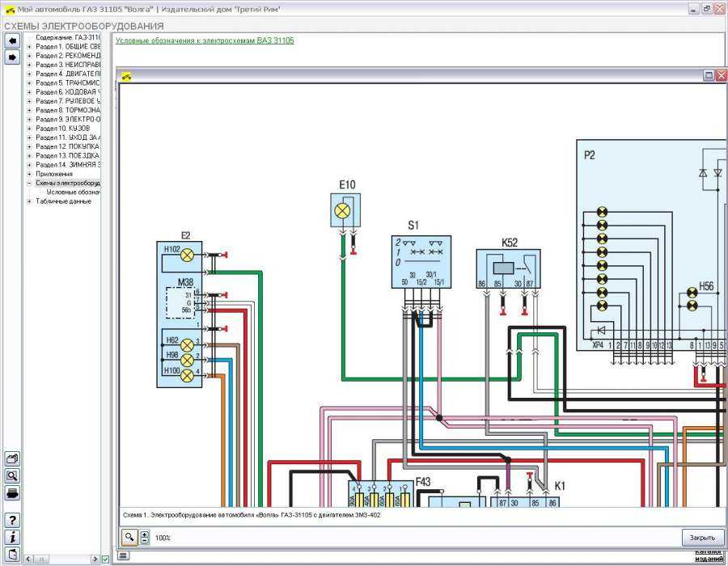
Task: Click the caption Схема 1. Электрооборудование
Action: (x=252, y=515)
